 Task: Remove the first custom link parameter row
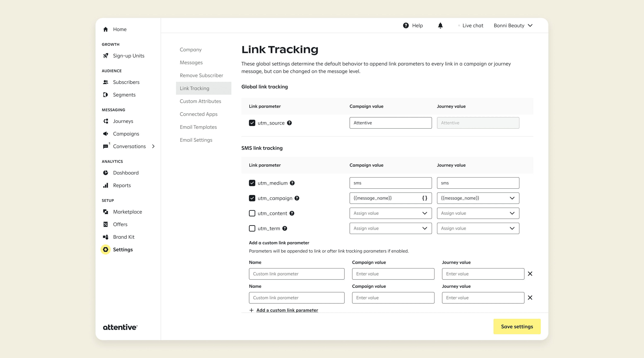click(530, 274)
